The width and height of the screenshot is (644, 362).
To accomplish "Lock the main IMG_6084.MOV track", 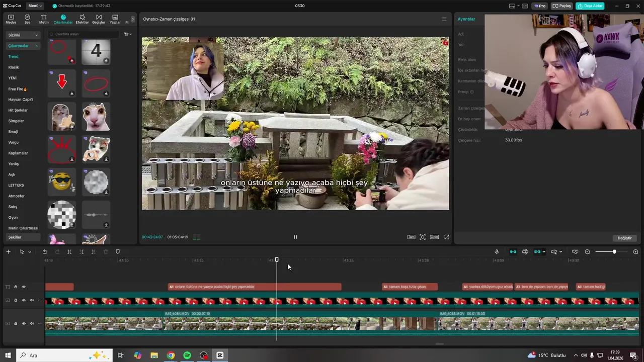I will coord(16,324).
